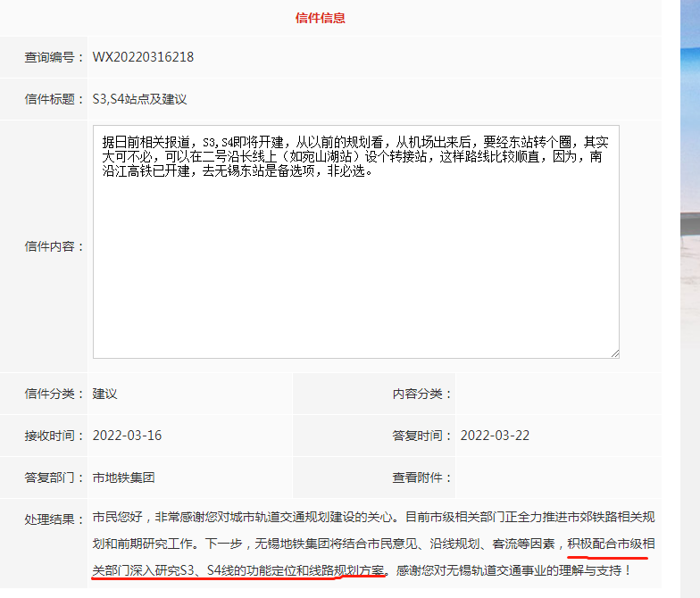Click the 内容分类 label
This screenshot has height=598, width=700.
pyautogui.click(x=422, y=394)
